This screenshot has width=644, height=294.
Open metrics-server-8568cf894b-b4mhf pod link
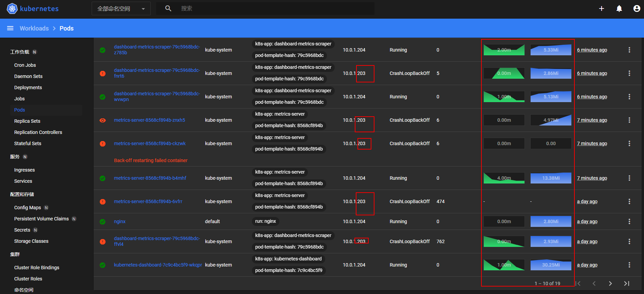[150, 178]
